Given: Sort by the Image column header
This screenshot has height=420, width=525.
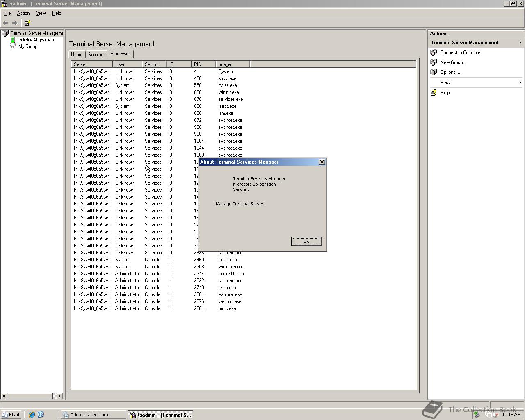Looking at the screenshot, I should point(233,64).
